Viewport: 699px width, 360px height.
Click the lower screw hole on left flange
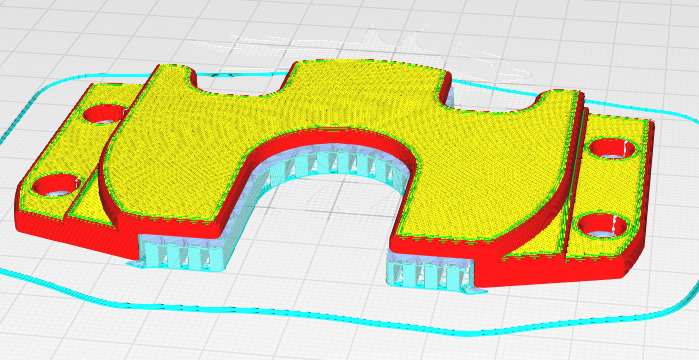[58, 186]
